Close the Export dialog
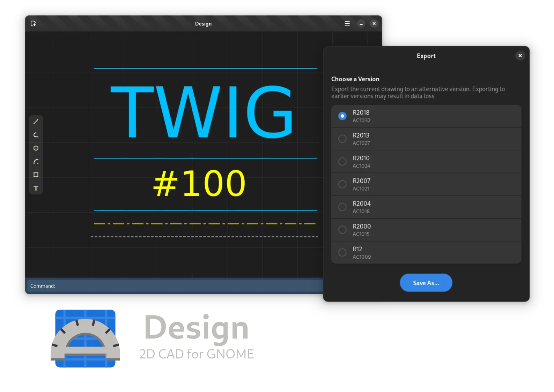This screenshot has width=554, height=392. 520,56
